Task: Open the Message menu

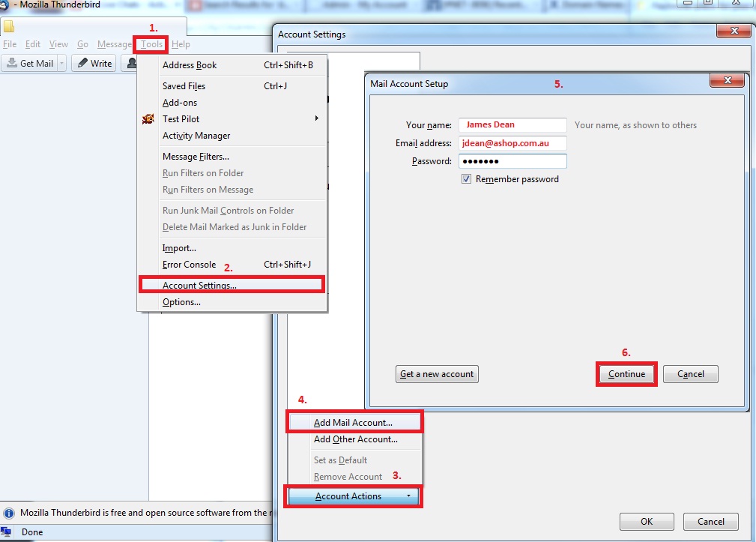Action: pyautogui.click(x=115, y=44)
